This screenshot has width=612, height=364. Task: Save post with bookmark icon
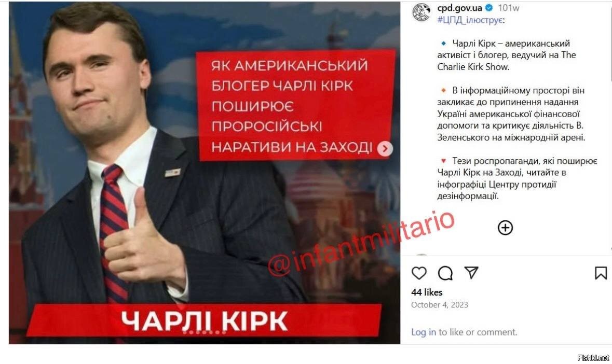tap(601, 273)
